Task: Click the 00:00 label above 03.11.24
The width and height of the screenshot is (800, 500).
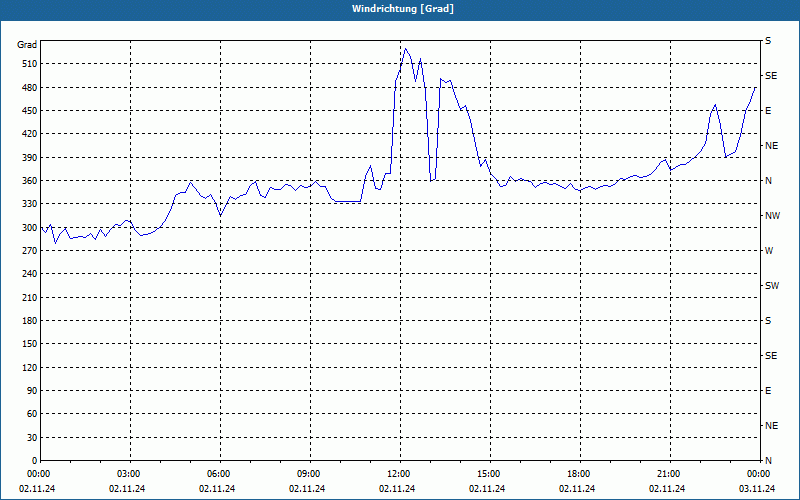Action: pyautogui.click(x=758, y=474)
